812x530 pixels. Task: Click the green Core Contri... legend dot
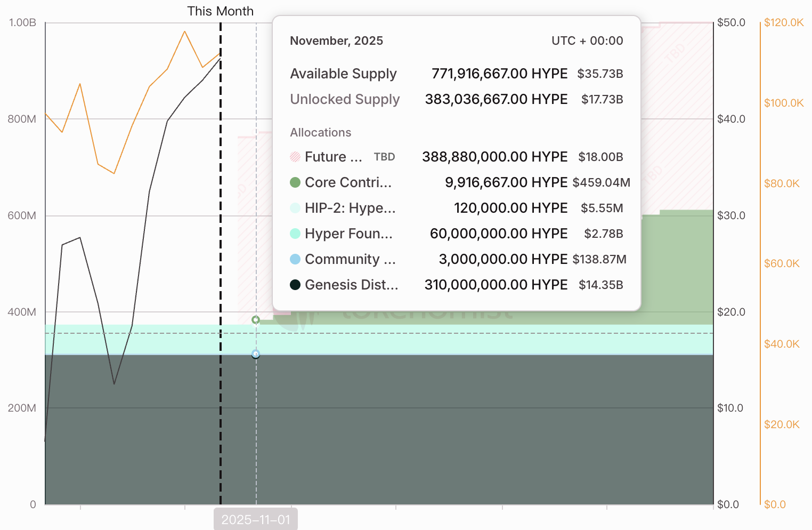[x=295, y=182]
